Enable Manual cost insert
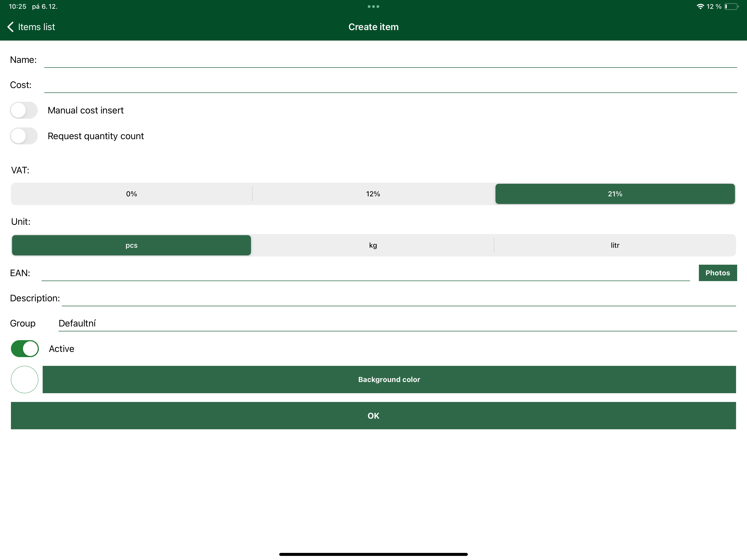 point(24,110)
